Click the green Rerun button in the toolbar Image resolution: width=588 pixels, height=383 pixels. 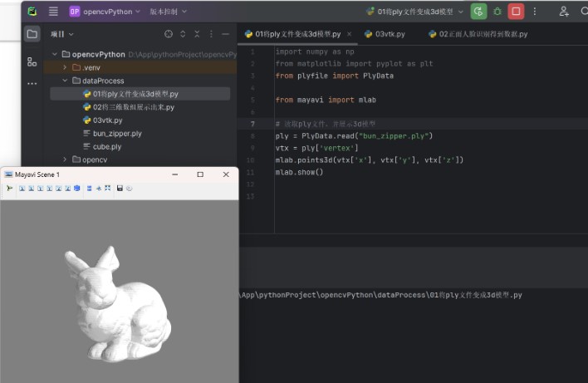pos(478,12)
